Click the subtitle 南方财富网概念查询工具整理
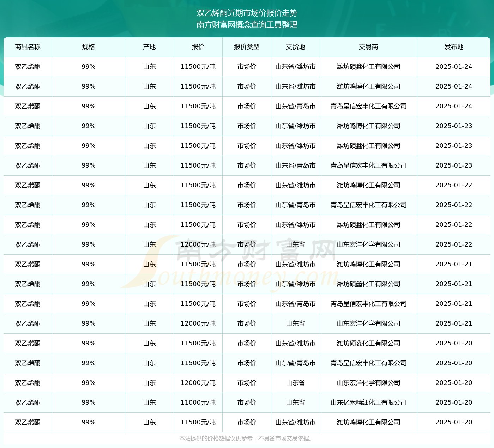The image size is (494, 448). 247,25
